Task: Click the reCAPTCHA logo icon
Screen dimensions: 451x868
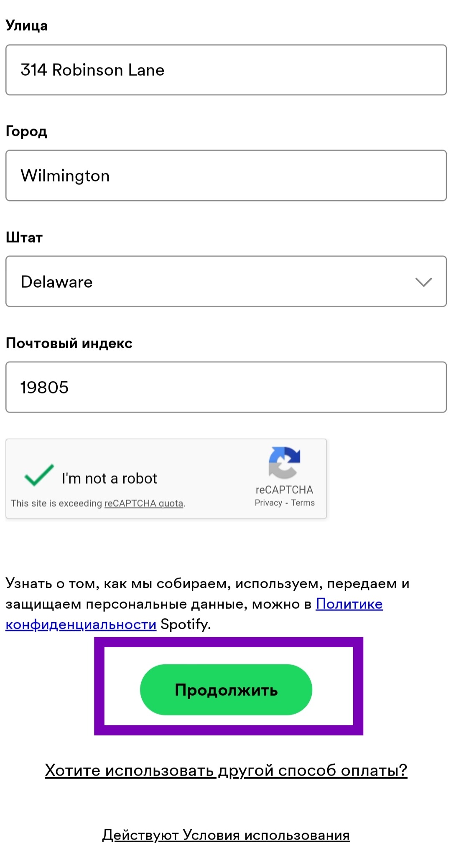Action: point(284,462)
